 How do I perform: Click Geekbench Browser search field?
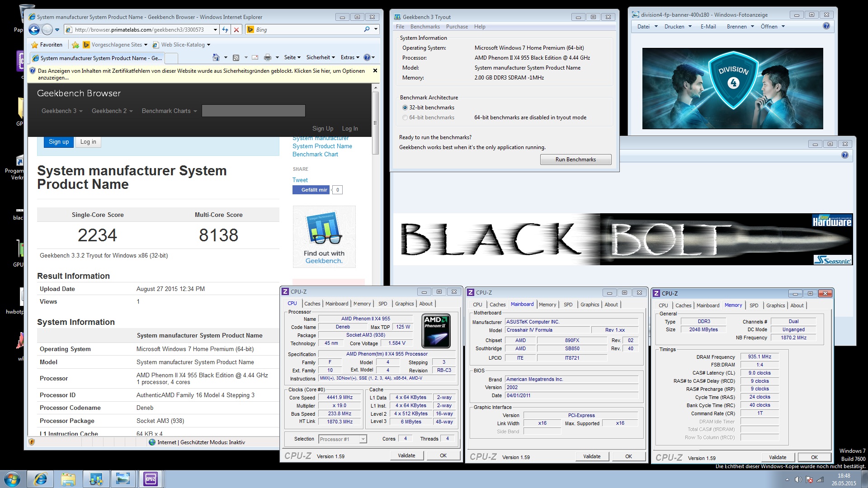pyautogui.click(x=254, y=111)
